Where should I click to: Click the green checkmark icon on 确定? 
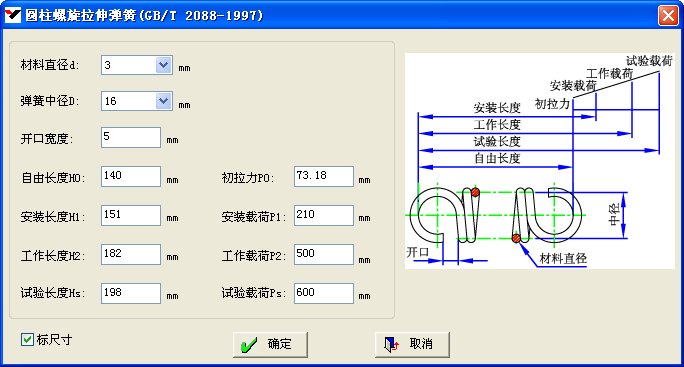tap(249, 345)
